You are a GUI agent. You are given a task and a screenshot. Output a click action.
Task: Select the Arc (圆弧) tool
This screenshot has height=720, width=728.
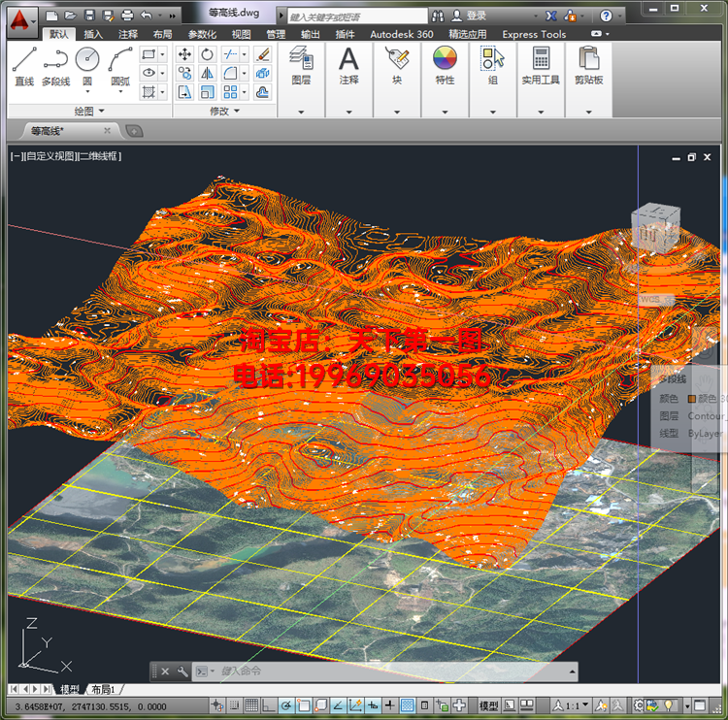coord(120,67)
